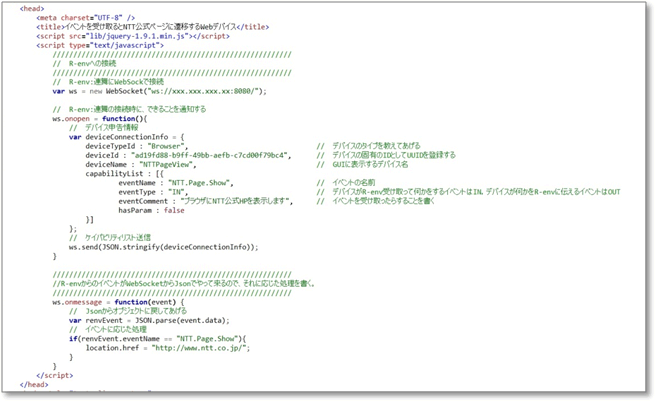Screen dimensions: 656x402
Task: Click the ws.send(JSON.stringify(...)) line
Action: (x=164, y=247)
